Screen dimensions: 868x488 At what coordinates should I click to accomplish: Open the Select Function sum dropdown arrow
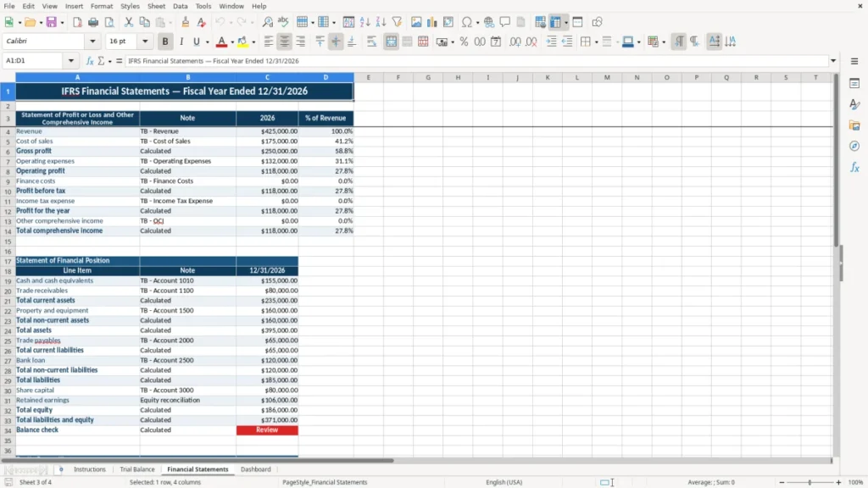(x=109, y=61)
